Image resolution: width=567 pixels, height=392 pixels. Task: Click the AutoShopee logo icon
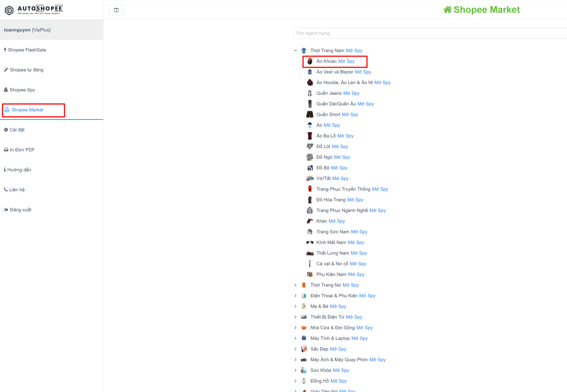coord(9,10)
